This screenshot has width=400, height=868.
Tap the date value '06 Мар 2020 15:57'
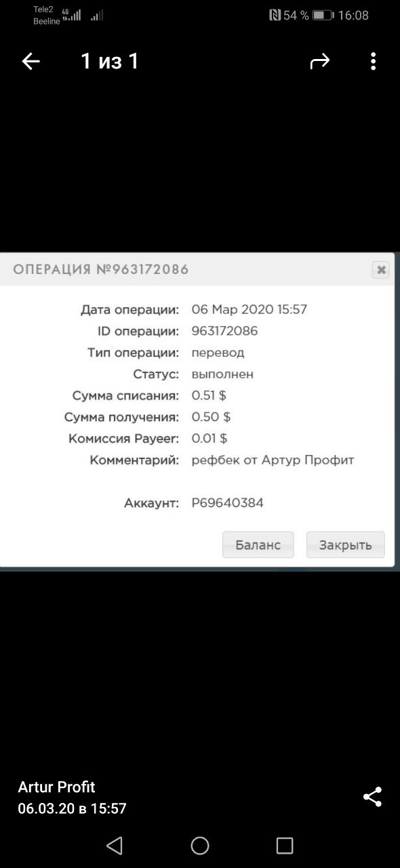pos(249,309)
